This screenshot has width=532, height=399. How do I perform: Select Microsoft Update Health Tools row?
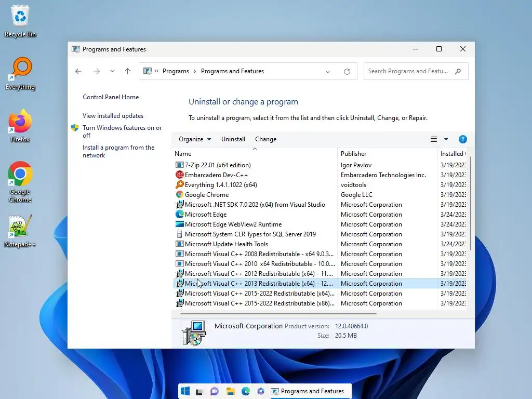[x=320, y=244]
